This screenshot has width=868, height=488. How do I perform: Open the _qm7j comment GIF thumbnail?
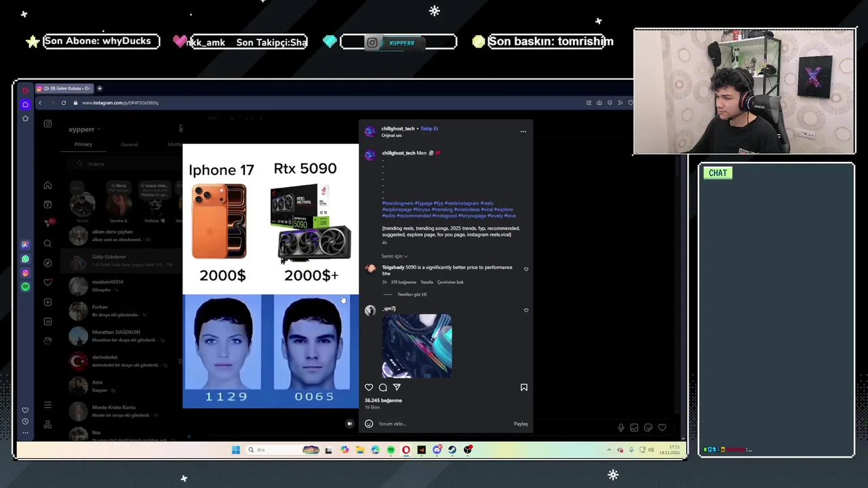[416, 346]
